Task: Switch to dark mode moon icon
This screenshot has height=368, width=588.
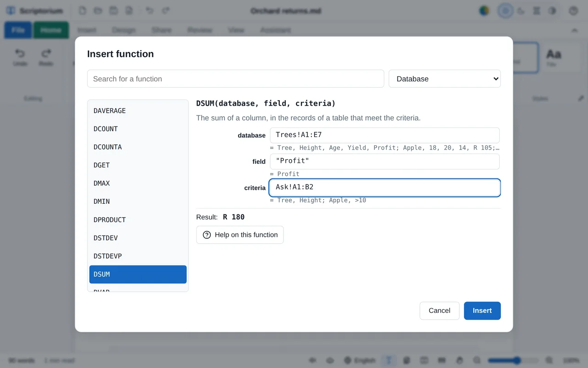Action: click(x=521, y=11)
